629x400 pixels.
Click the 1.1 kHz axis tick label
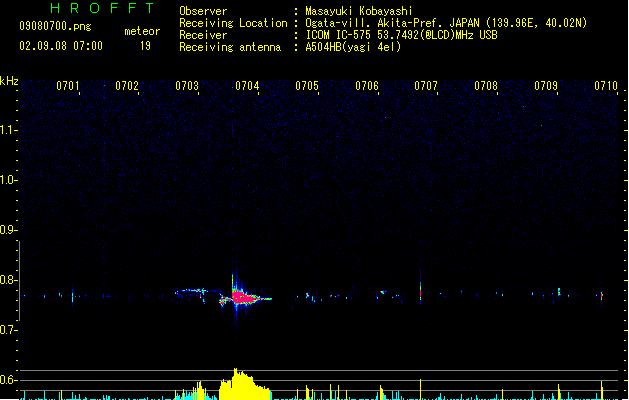coord(8,130)
